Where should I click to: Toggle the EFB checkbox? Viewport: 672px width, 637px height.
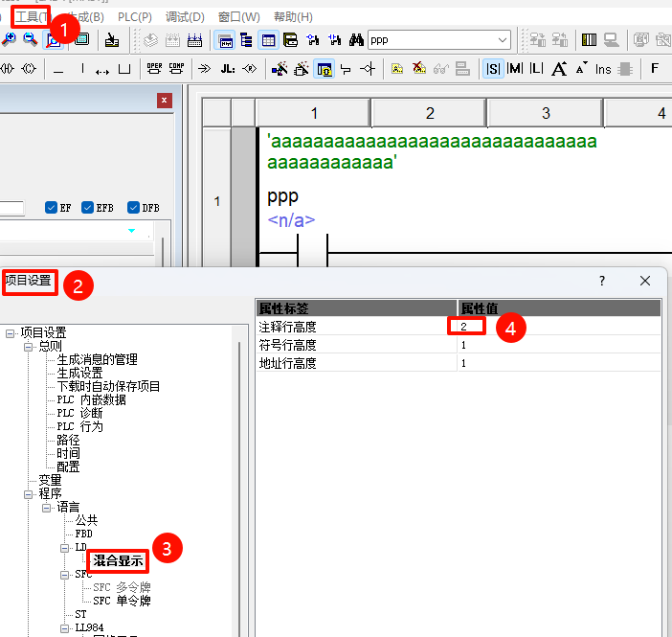pos(88,207)
